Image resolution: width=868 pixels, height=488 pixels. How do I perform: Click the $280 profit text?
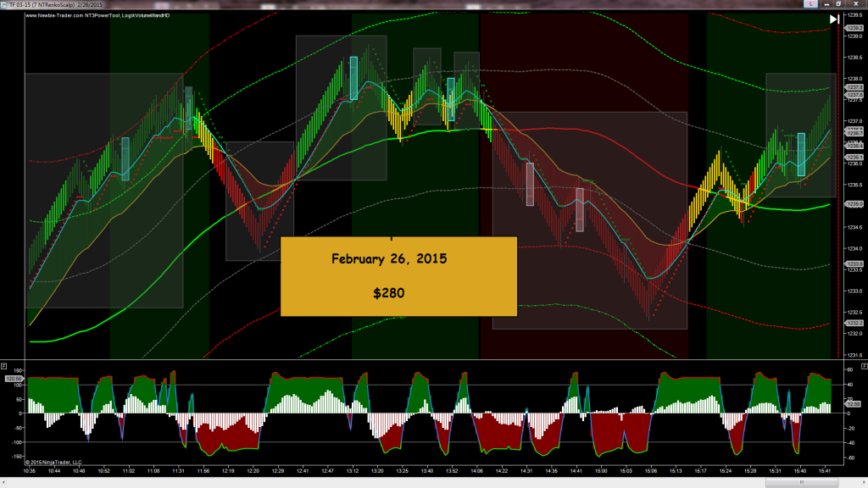[388, 292]
